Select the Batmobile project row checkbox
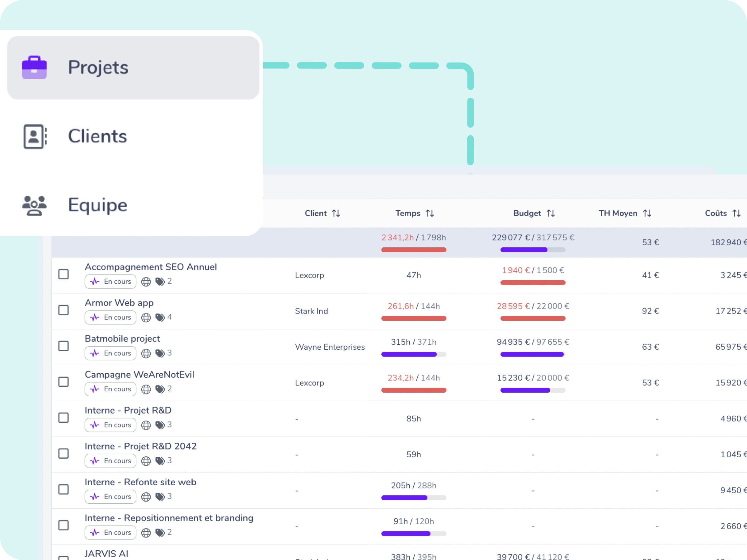This screenshot has height=560, width=747. click(63, 346)
